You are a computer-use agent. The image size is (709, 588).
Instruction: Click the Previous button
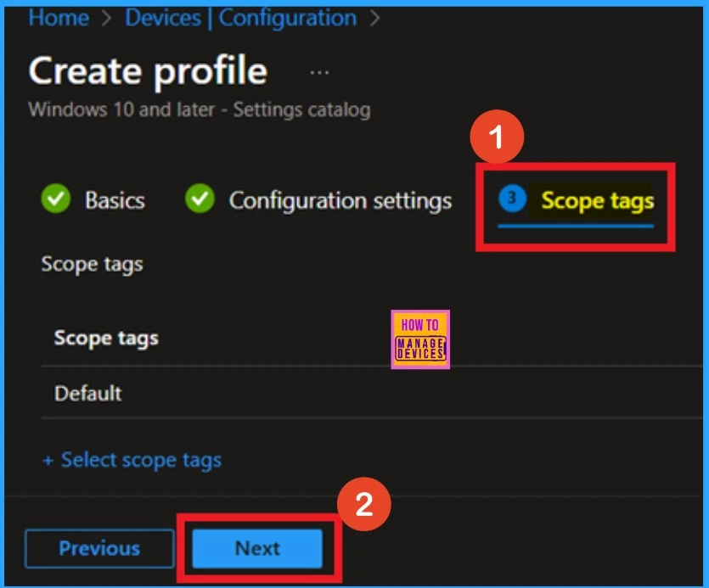point(99,548)
